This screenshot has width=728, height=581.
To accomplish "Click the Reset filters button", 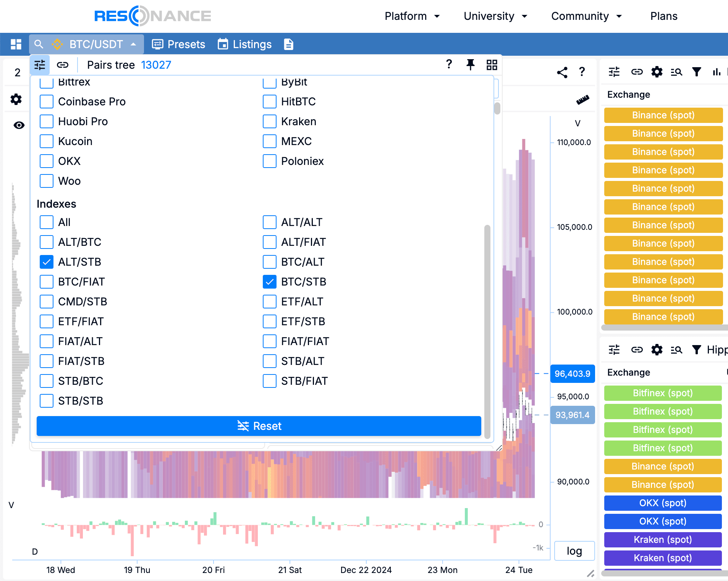I will tap(259, 426).
